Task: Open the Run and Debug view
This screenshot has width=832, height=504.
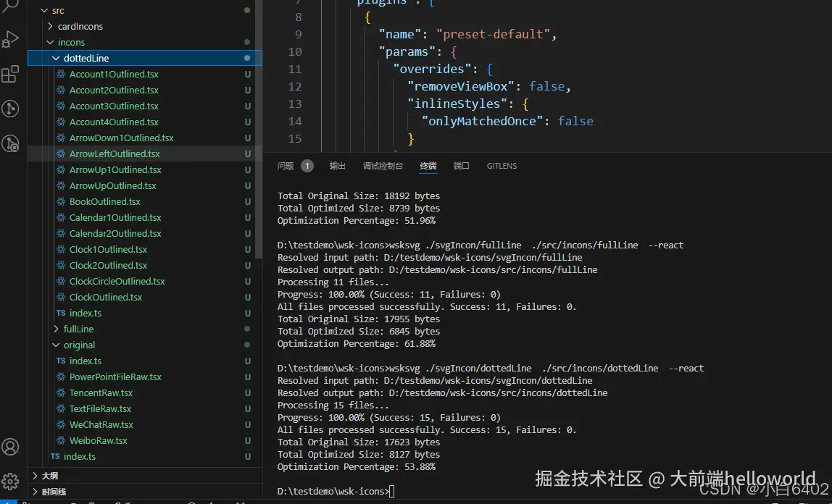Action: point(10,39)
